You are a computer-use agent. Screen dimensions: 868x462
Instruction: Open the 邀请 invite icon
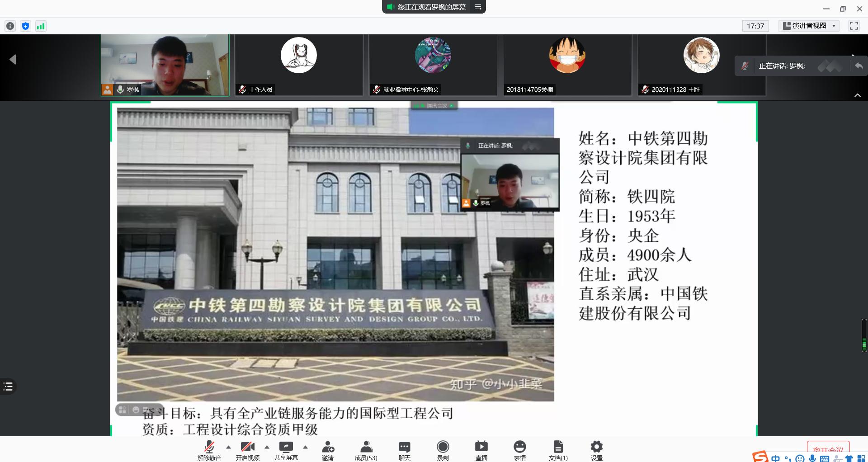tap(328, 450)
